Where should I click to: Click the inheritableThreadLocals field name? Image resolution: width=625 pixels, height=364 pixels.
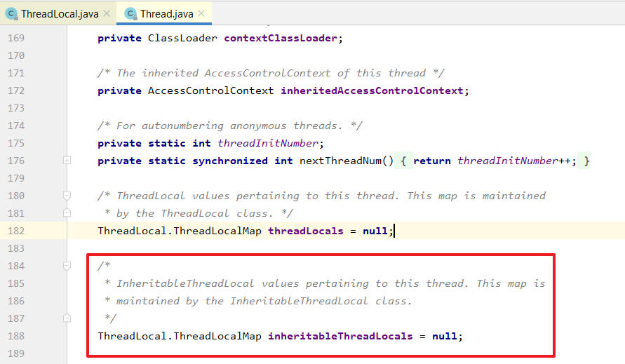pos(340,336)
